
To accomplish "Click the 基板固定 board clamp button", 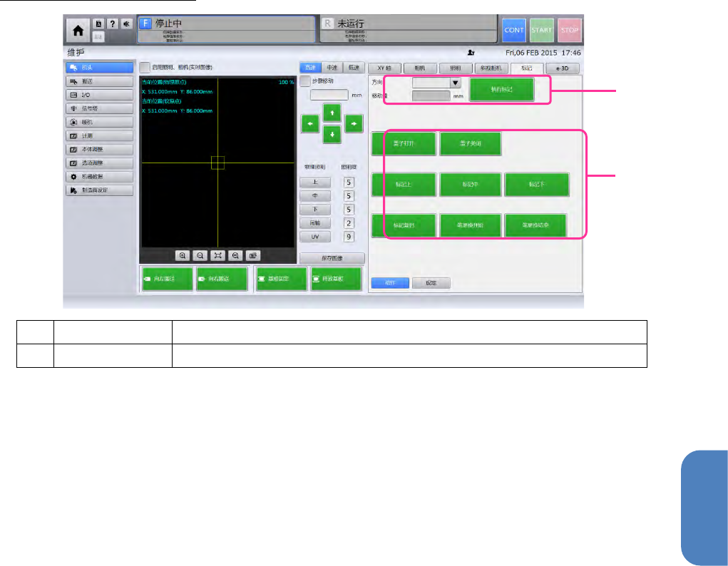I will (x=281, y=279).
